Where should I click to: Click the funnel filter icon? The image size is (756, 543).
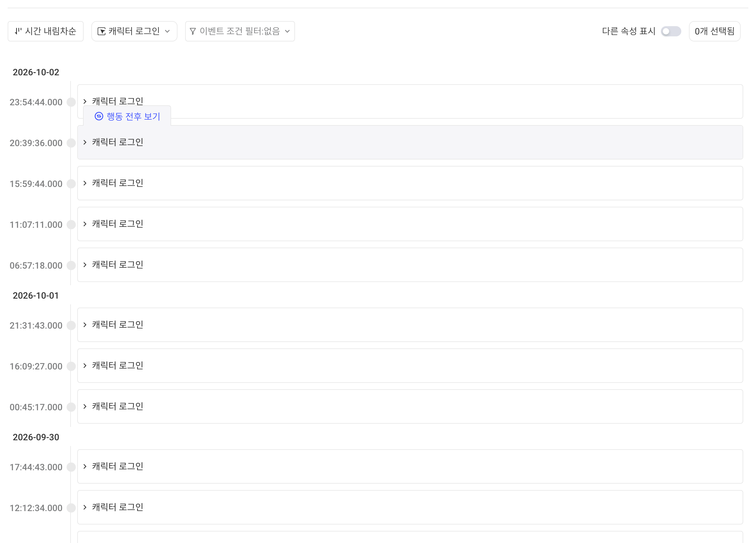click(x=193, y=31)
